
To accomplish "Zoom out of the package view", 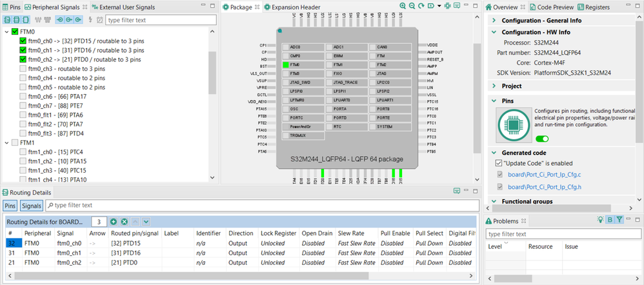I will coord(412,6).
